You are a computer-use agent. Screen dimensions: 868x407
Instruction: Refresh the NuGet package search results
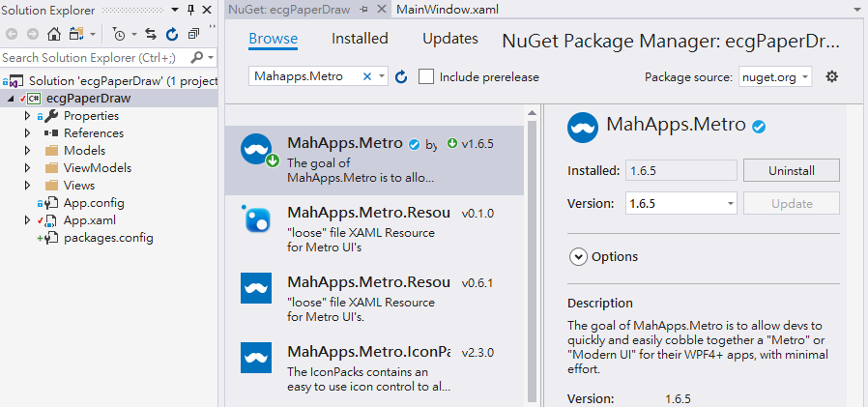tap(402, 76)
